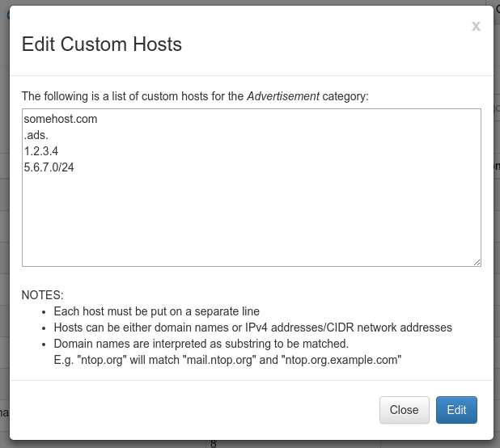Click the Edit Custom Hosts title
This screenshot has width=500, height=448.
tap(102, 44)
